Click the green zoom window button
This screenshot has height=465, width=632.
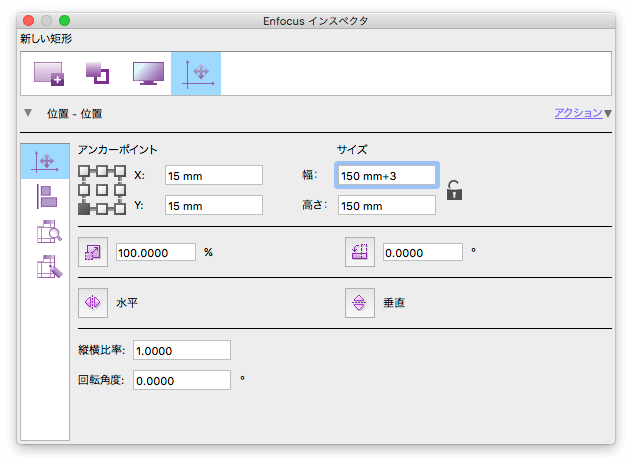click(64, 20)
